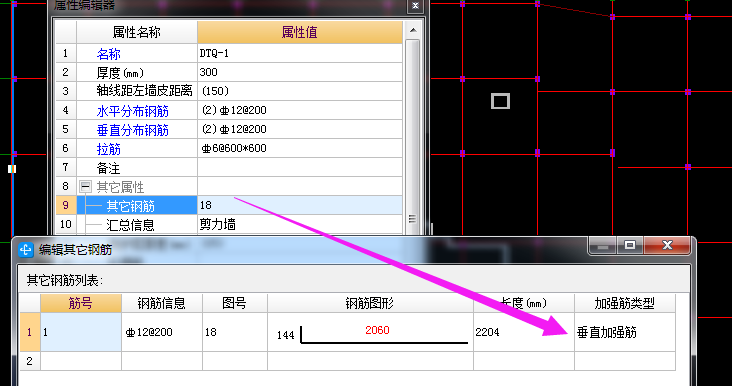Close the 属性编辑器 panel
Screen dimensions: 732x386
[x=415, y=6]
